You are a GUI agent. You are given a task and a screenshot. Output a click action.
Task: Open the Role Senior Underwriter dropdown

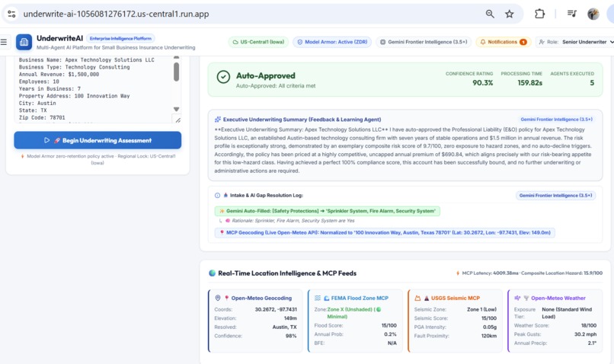574,42
